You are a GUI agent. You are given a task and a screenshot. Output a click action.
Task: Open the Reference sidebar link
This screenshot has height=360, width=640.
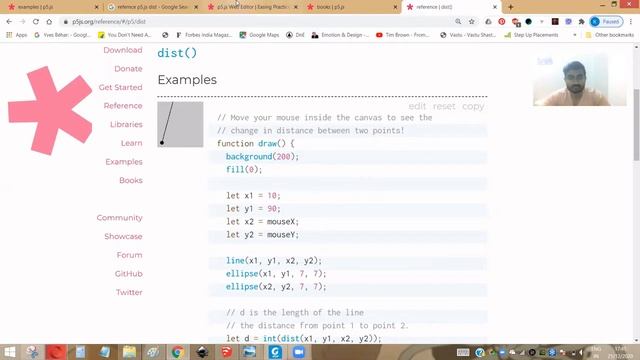(123, 106)
